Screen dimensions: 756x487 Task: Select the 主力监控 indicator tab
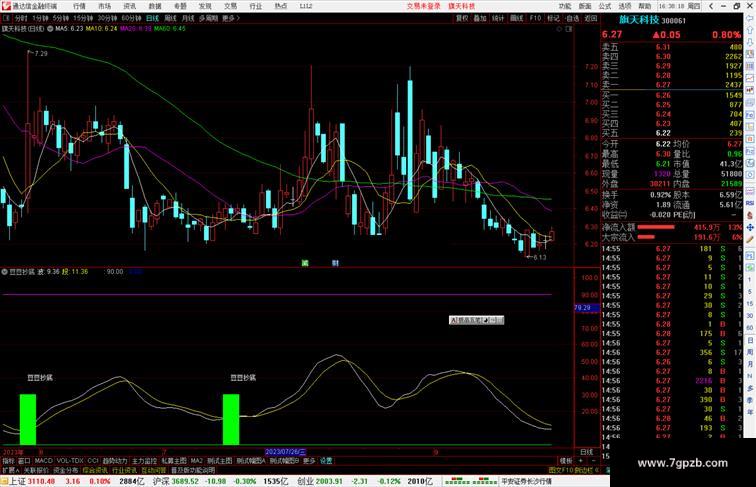click(144, 461)
